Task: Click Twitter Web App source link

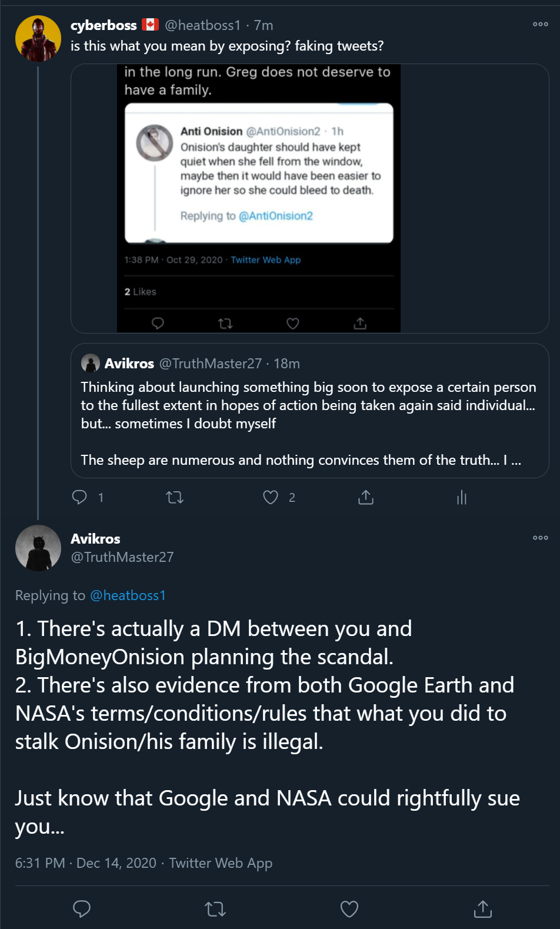Action: [x=221, y=863]
